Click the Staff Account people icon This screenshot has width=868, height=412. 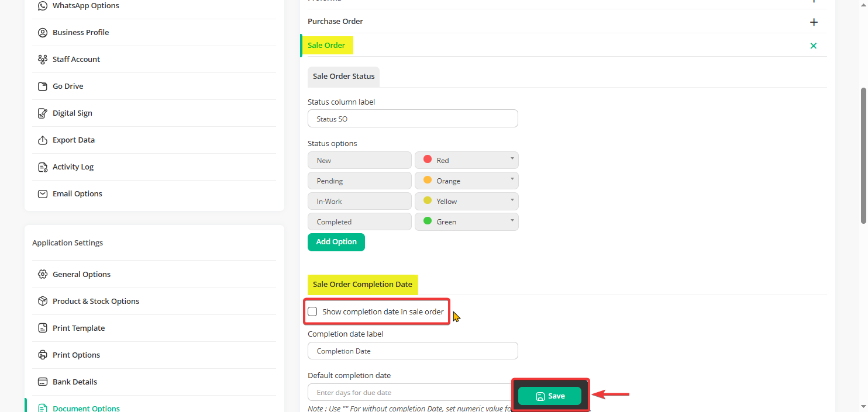click(42, 60)
